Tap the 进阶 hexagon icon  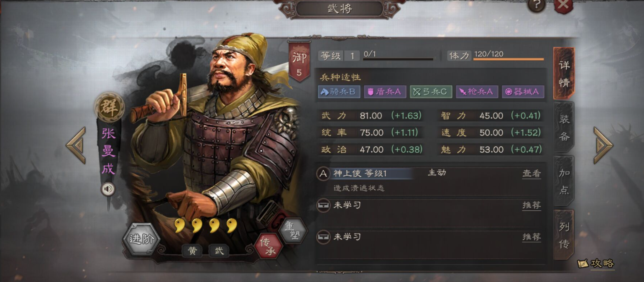coord(141,239)
